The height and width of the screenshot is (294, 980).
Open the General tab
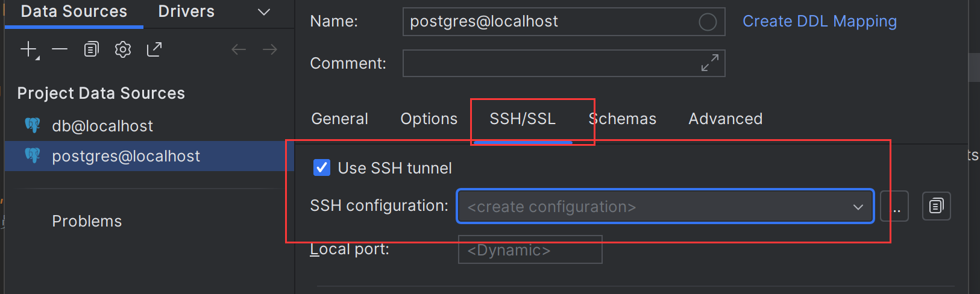(339, 119)
